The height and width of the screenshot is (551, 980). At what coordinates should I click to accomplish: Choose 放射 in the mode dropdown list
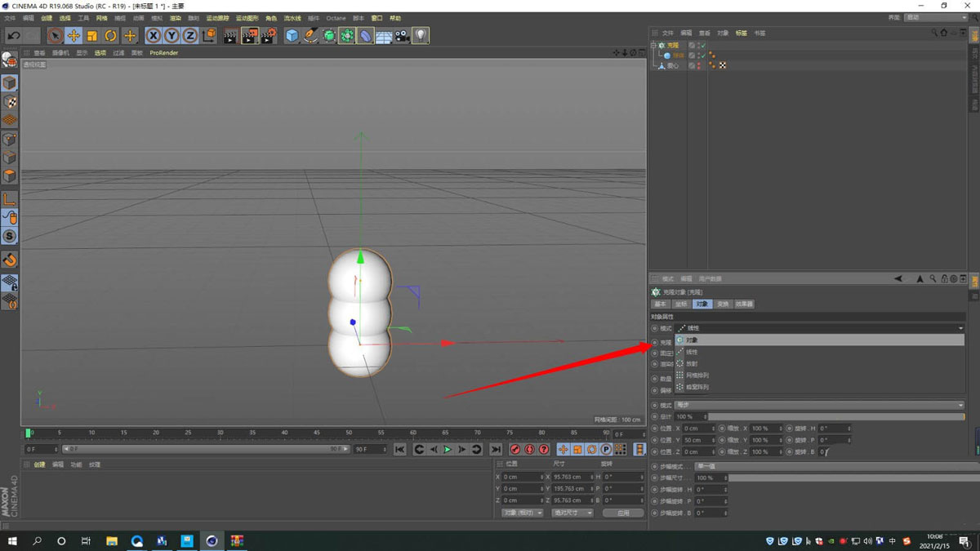[692, 363]
